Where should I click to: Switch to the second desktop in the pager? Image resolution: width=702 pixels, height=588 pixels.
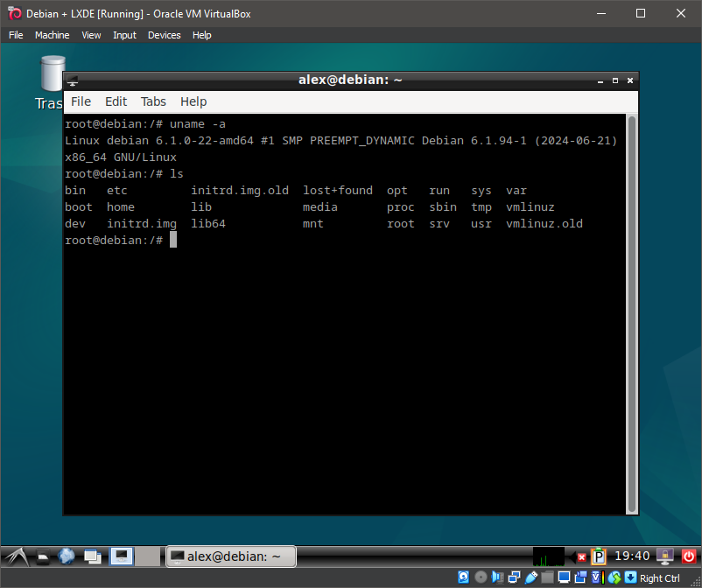[147, 556]
